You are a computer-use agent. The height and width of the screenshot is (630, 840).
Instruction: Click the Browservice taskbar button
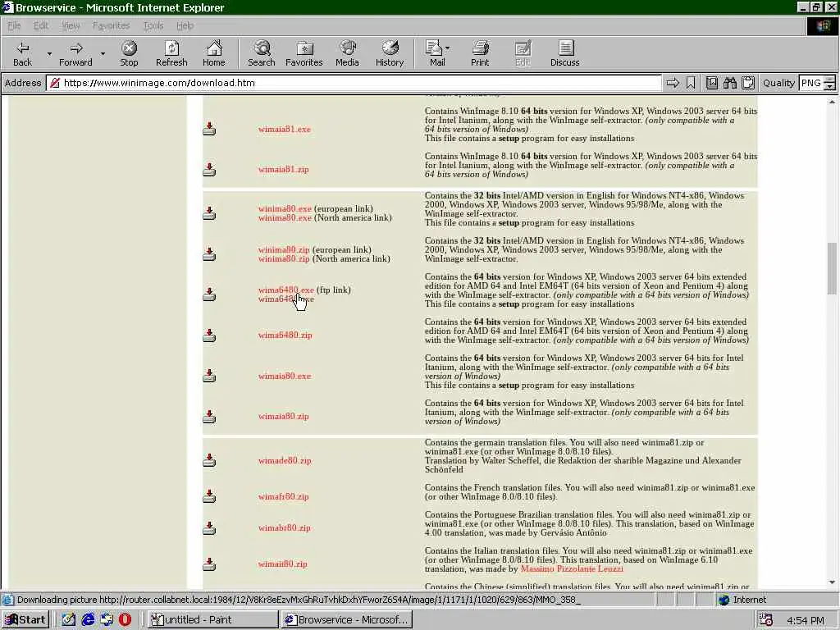click(x=347, y=619)
